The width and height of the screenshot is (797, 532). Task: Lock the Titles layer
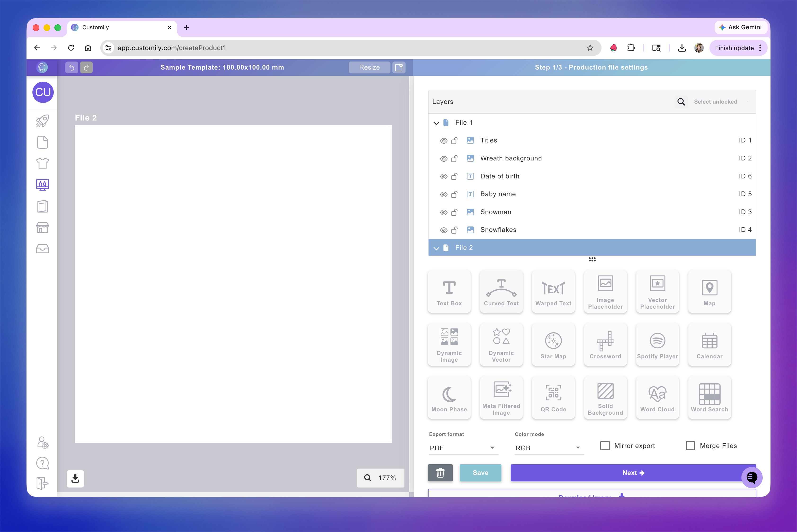(x=454, y=141)
